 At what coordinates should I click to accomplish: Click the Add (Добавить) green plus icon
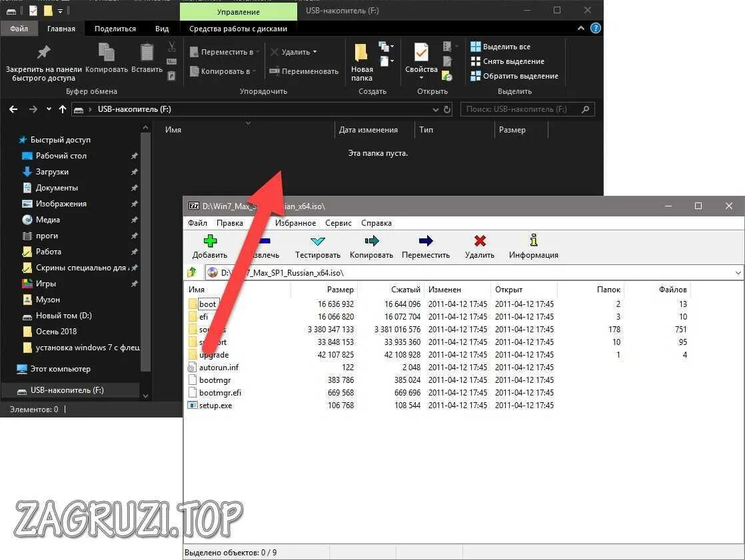click(x=210, y=241)
